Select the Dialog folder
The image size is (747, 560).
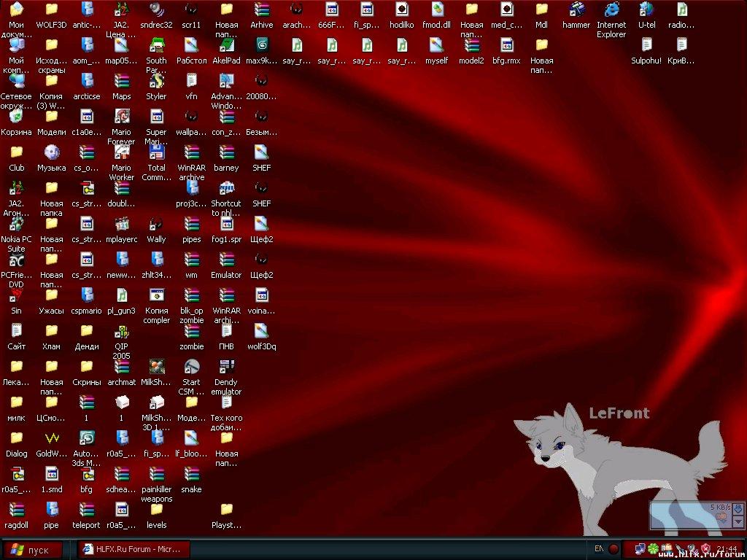(16, 438)
